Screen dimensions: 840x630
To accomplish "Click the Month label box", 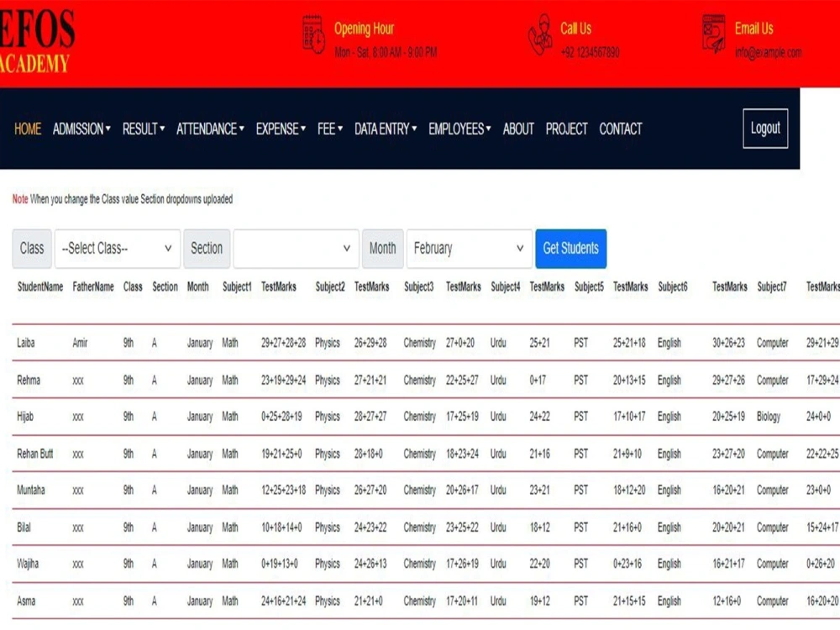I will point(382,249).
